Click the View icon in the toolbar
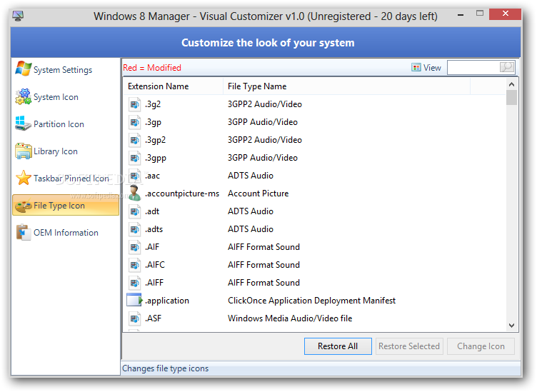The image size is (537, 392). [x=416, y=67]
